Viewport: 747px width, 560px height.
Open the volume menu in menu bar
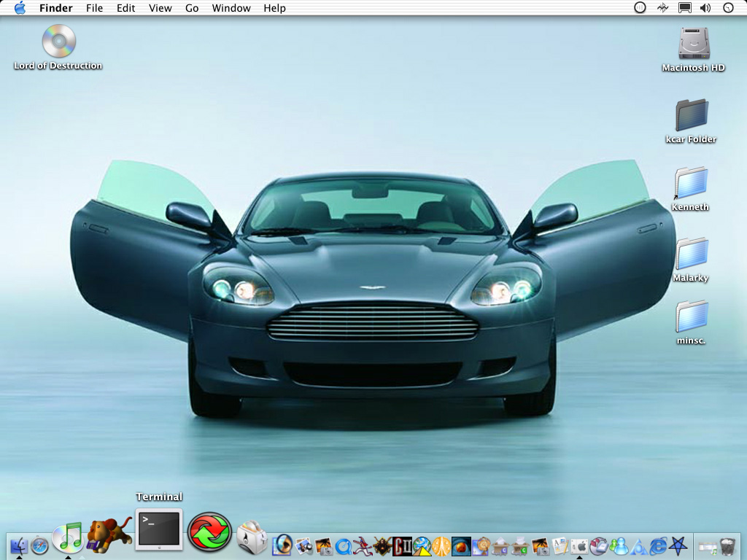coord(705,8)
